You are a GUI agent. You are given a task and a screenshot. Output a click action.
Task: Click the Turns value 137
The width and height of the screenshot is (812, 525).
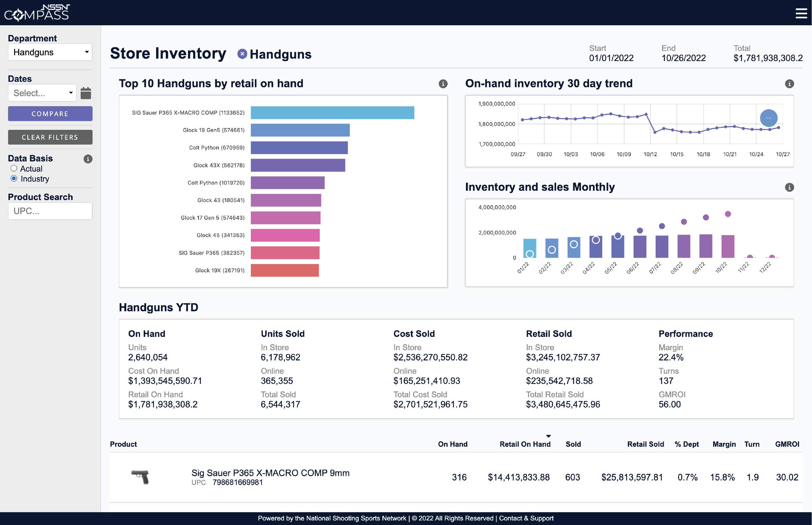click(666, 381)
